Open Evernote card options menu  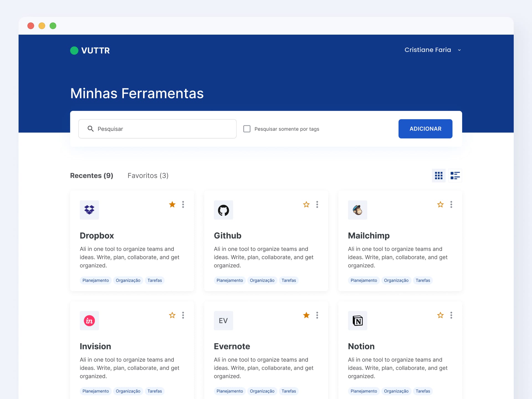(x=317, y=315)
